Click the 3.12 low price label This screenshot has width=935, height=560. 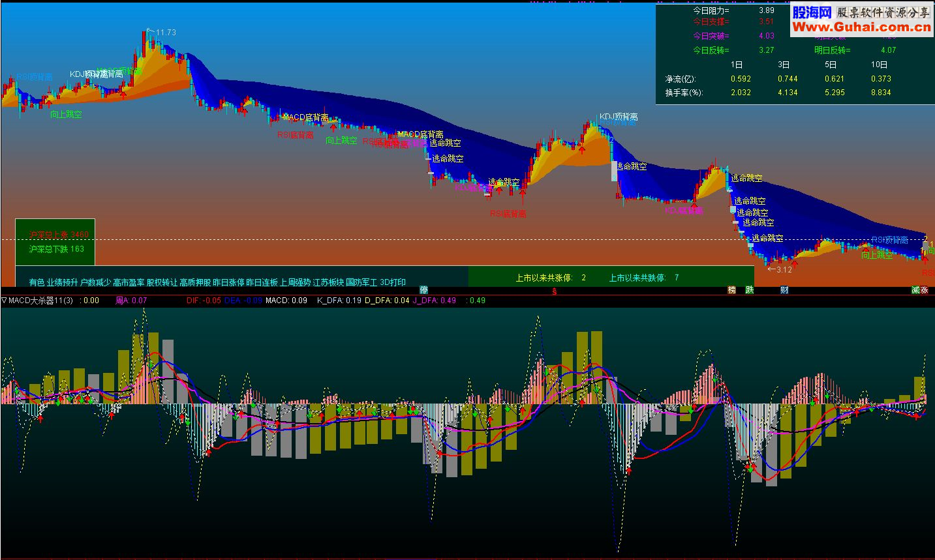(784, 269)
